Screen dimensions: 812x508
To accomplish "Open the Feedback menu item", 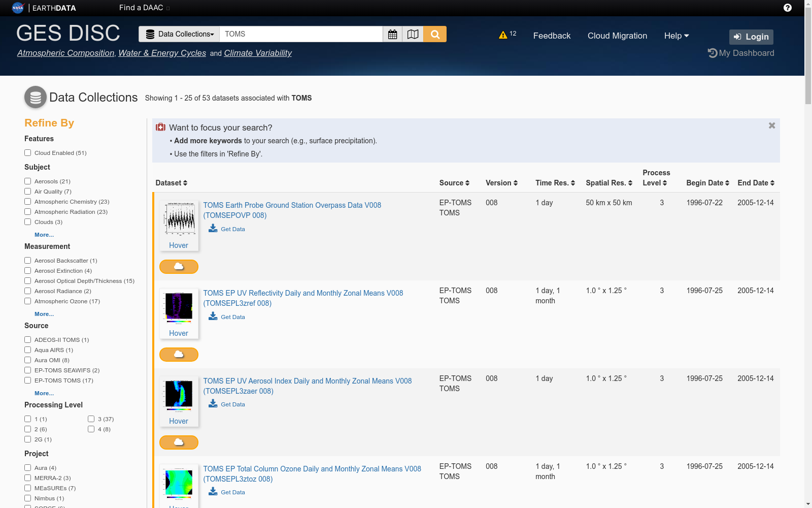I will pyautogui.click(x=552, y=36).
